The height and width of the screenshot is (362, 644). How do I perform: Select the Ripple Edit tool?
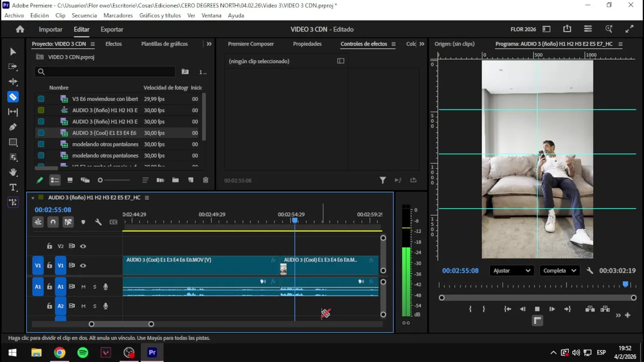coord(13,81)
